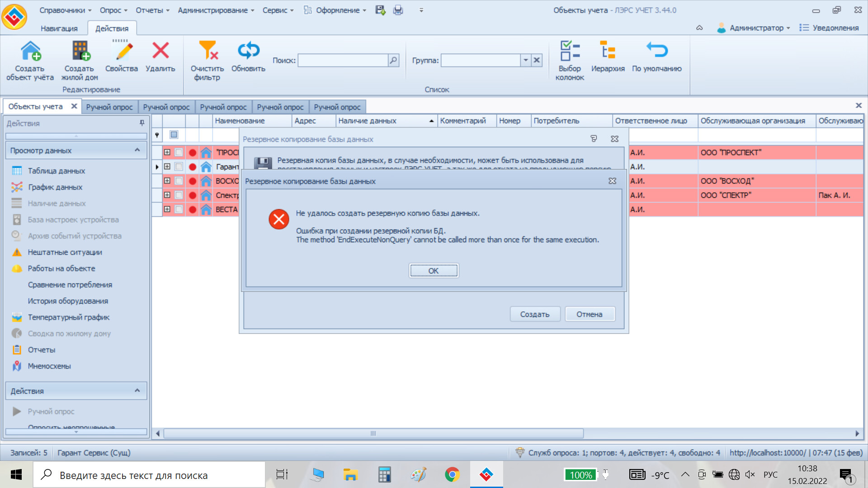Collapse the ribbon with up arrow
The width and height of the screenshot is (868, 488).
point(699,28)
